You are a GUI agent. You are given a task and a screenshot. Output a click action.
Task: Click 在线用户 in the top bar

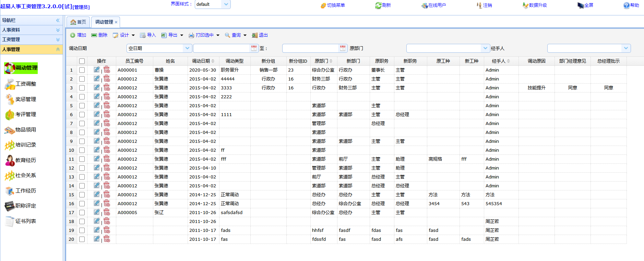click(434, 5)
